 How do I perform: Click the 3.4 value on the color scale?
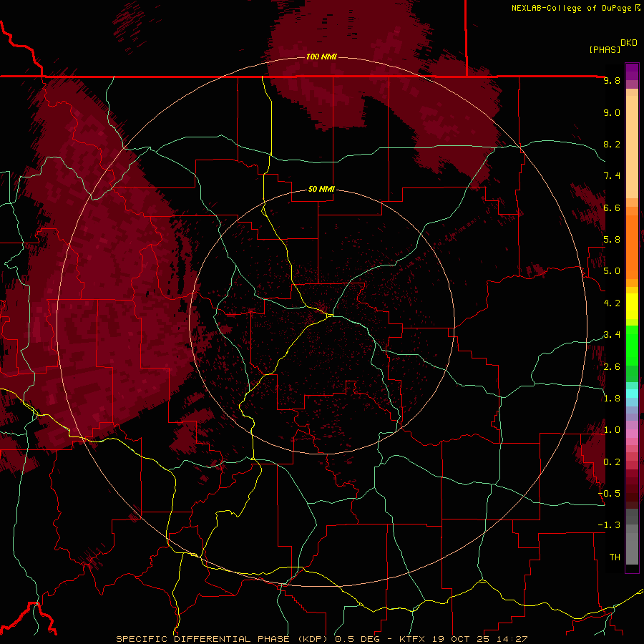(612, 335)
